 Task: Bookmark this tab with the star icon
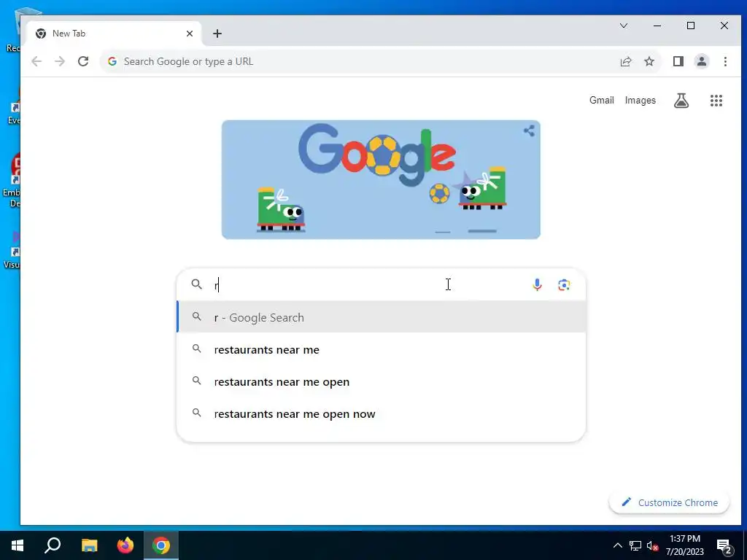649,61
